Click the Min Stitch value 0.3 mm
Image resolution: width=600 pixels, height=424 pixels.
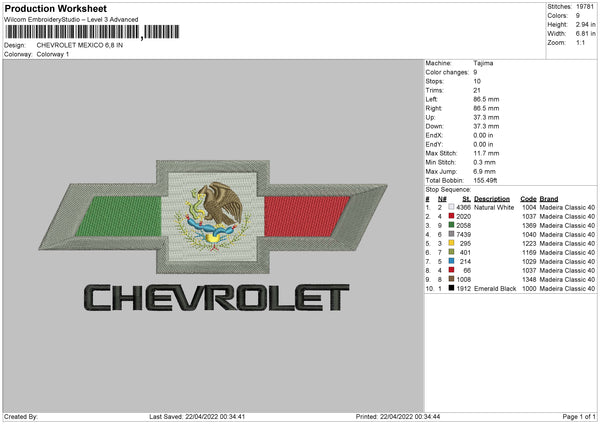[484, 162]
